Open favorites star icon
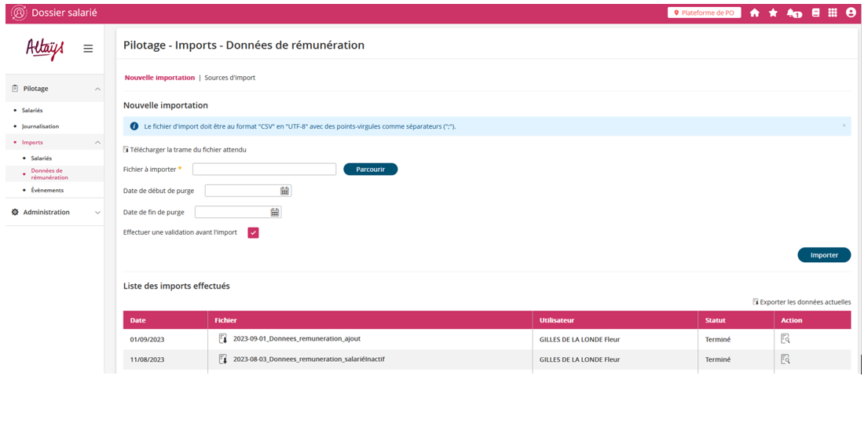 [773, 13]
